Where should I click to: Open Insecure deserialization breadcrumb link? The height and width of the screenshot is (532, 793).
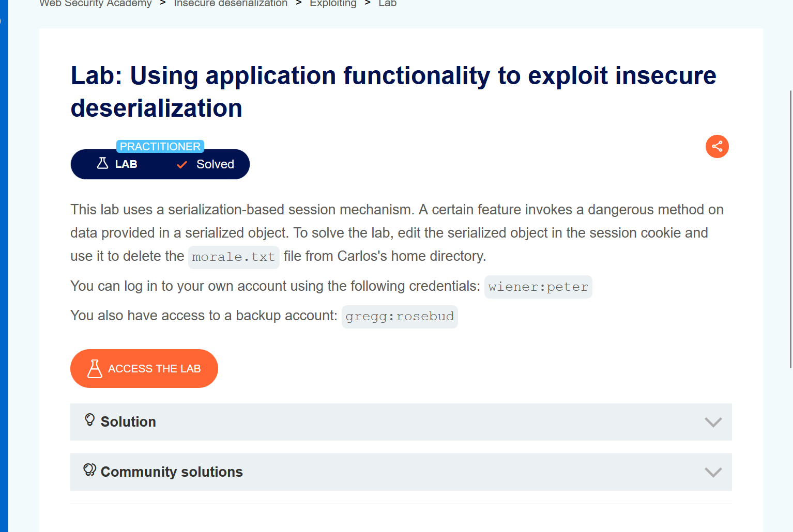click(231, 4)
